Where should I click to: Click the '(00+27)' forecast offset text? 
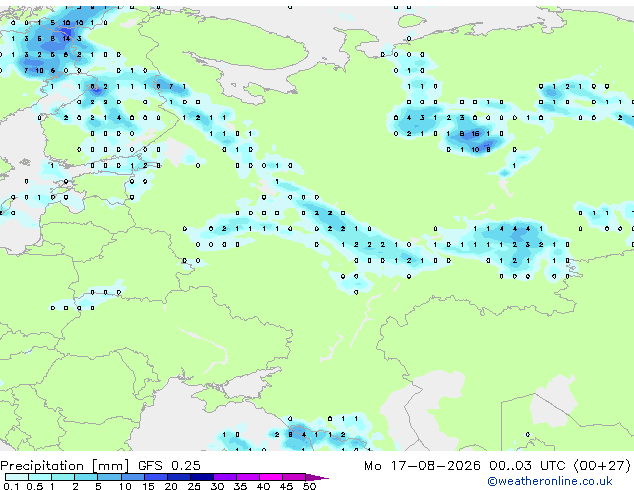tap(602, 465)
